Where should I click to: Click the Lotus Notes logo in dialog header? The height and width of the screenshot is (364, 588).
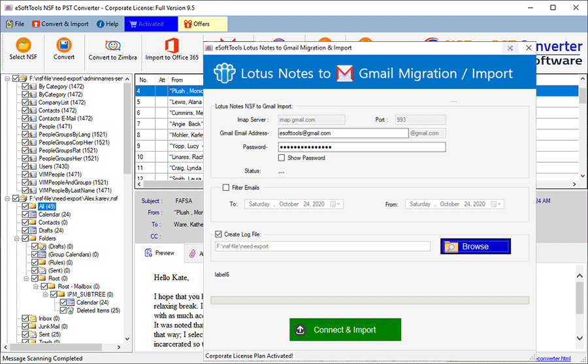click(x=224, y=73)
